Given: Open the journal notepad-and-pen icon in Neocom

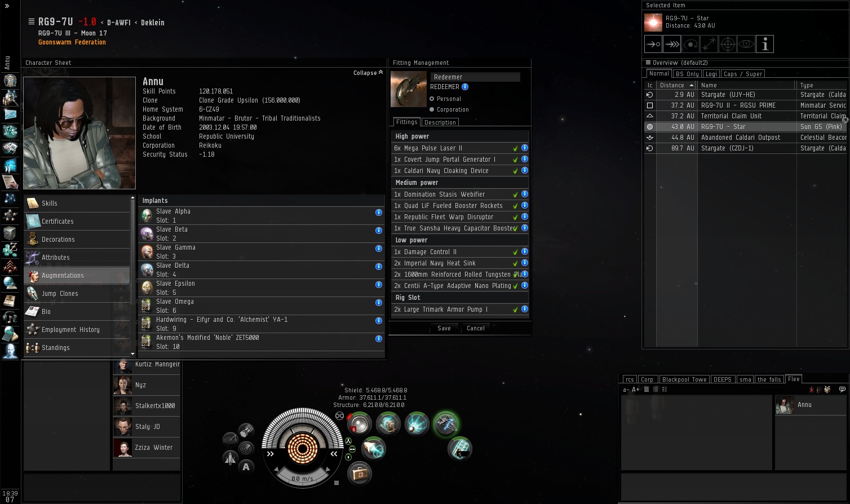Looking at the screenshot, I should point(10,182).
